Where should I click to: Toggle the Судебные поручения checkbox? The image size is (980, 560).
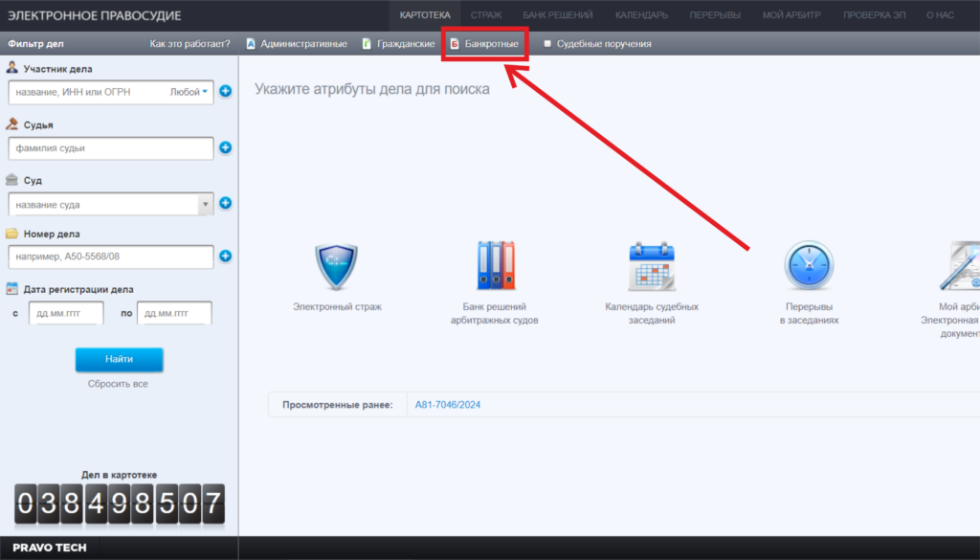tap(547, 44)
